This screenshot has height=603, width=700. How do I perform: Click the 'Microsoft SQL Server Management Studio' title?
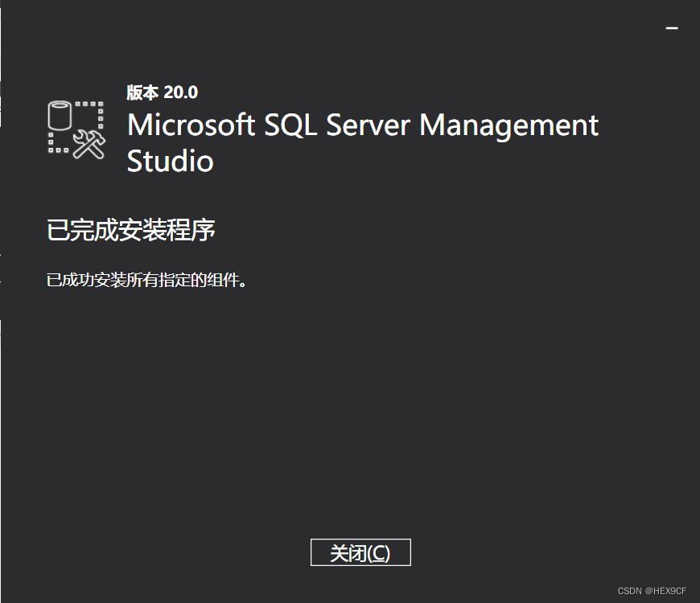(x=363, y=142)
